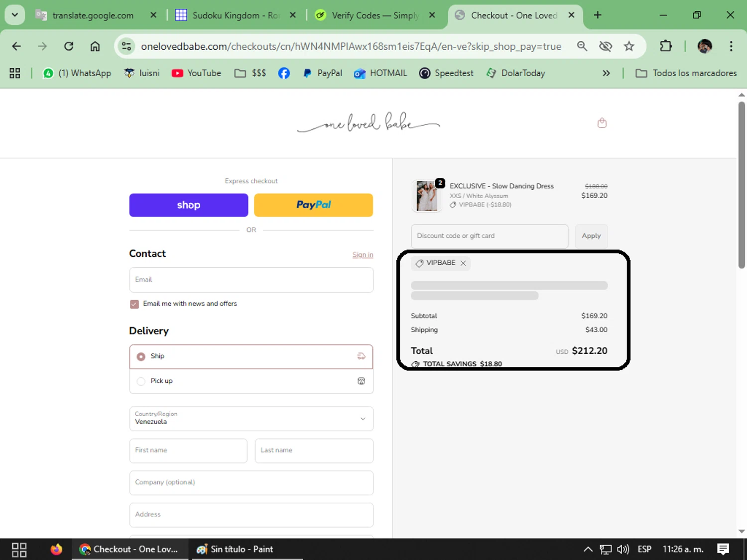Close the Sudoku Kingdom tab
The height and width of the screenshot is (560, 747).
293,15
